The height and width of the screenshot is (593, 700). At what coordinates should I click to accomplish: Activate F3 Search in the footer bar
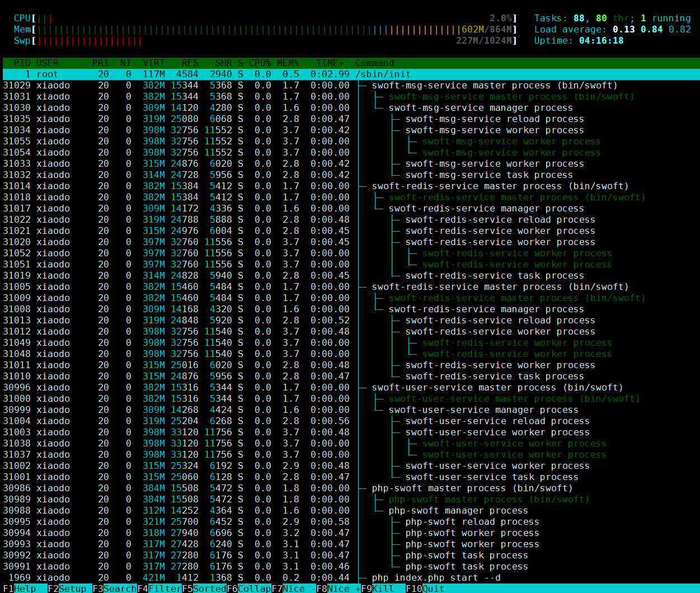click(115, 589)
